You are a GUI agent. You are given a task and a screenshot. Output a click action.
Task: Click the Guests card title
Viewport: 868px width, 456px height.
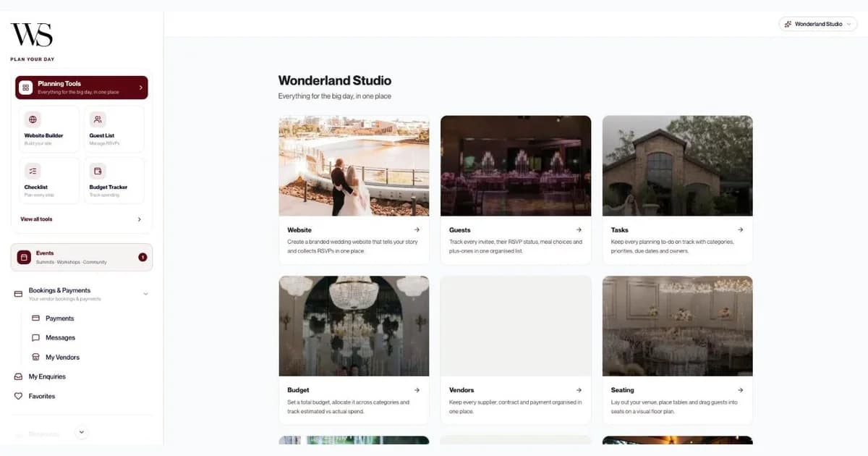[460, 229]
